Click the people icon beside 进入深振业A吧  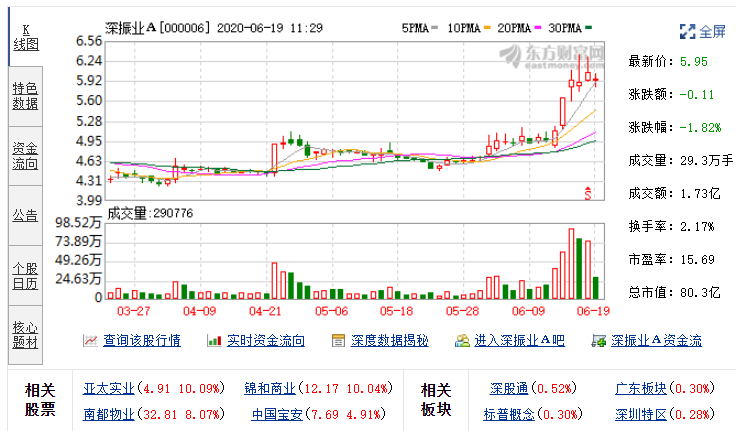[462, 340]
